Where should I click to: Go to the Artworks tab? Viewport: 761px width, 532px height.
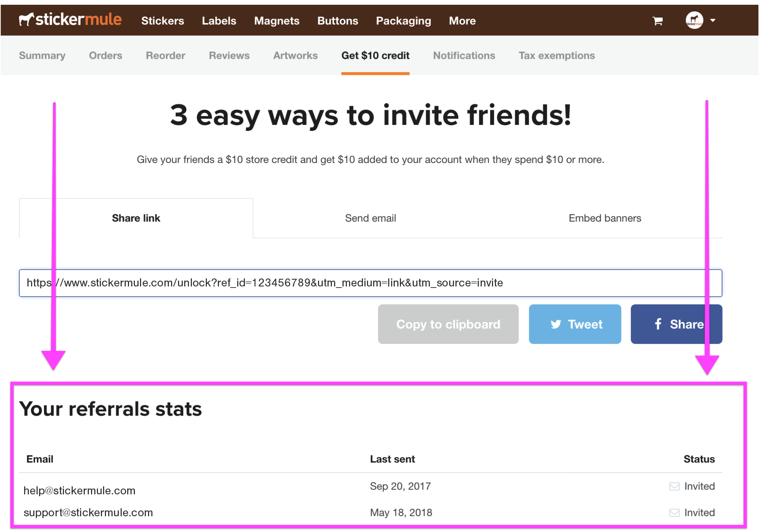(295, 56)
